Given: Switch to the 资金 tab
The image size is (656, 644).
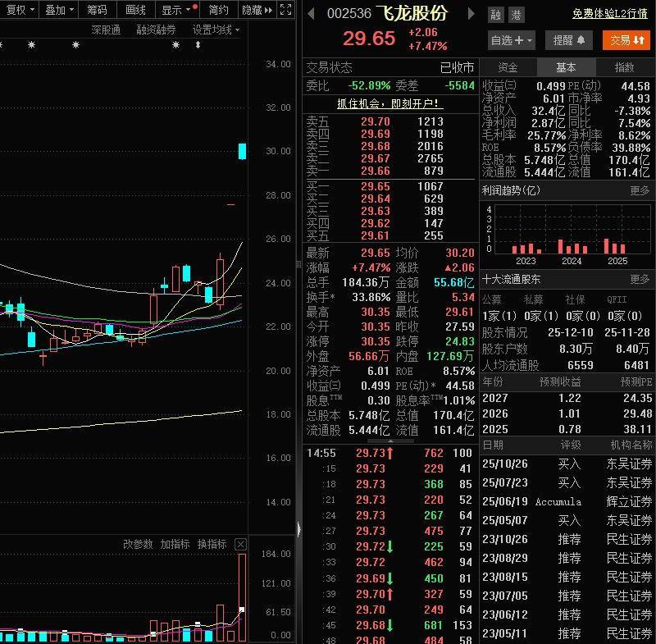Looking at the screenshot, I should 508,67.
